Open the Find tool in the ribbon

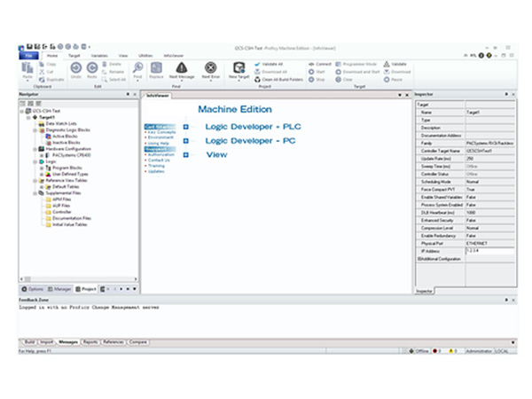137,68
